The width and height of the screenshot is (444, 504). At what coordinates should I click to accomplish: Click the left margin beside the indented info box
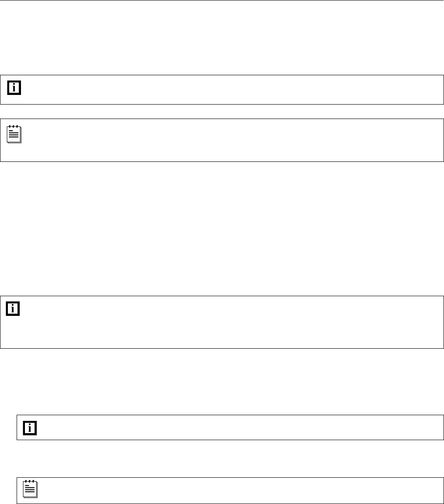(x=8, y=427)
